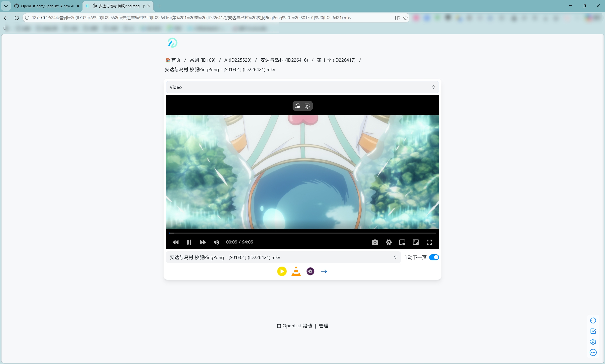Expand the browser tab search chevron
Screen dimensions: 605x364
(x=6, y=6)
